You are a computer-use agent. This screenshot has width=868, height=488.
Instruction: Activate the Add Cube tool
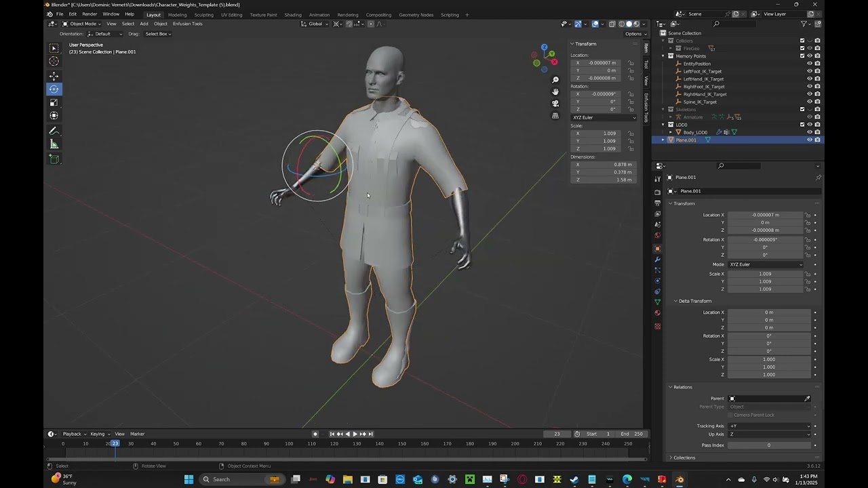(54, 159)
